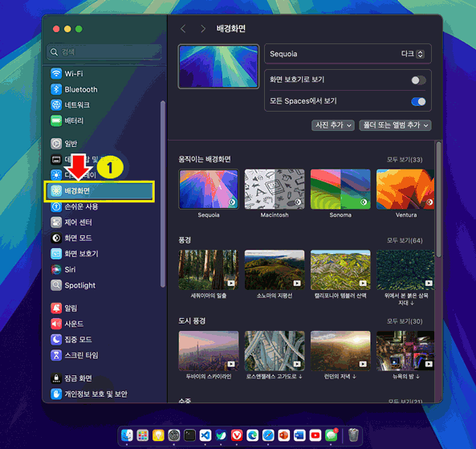This screenshot has width=476, height=449.
Task: Open YouTube app from the Dock
Action: pos(315,435)
